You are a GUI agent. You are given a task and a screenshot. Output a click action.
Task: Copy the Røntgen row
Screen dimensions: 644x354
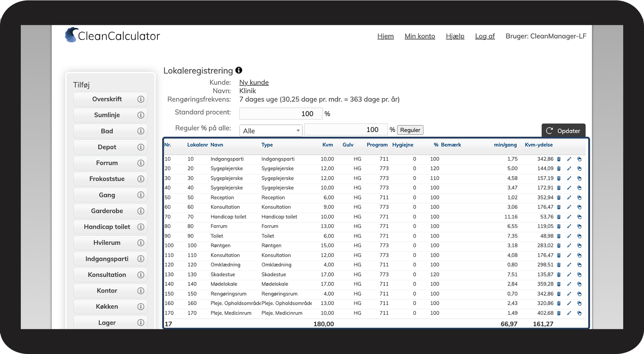pyautogui.click(x=579, y=246)
